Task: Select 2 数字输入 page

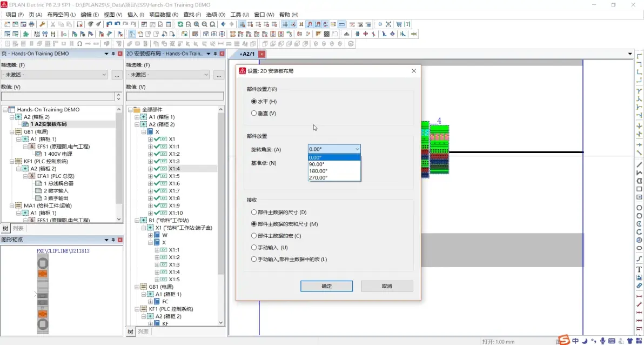Action: [56, 191]
